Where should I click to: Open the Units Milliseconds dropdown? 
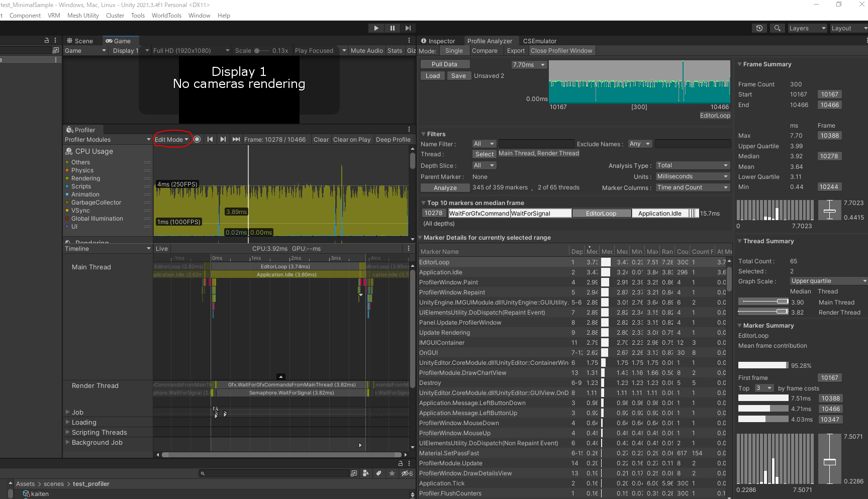(693, 176)
